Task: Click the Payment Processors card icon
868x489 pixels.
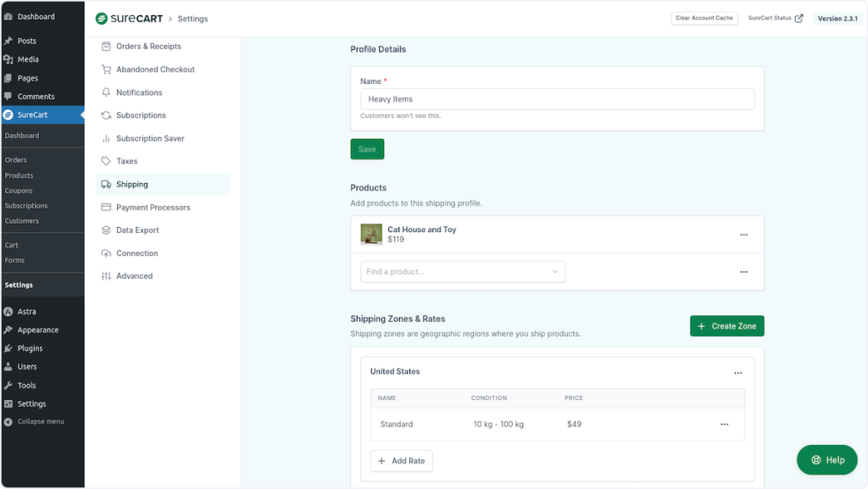Action: pos(106,208)
